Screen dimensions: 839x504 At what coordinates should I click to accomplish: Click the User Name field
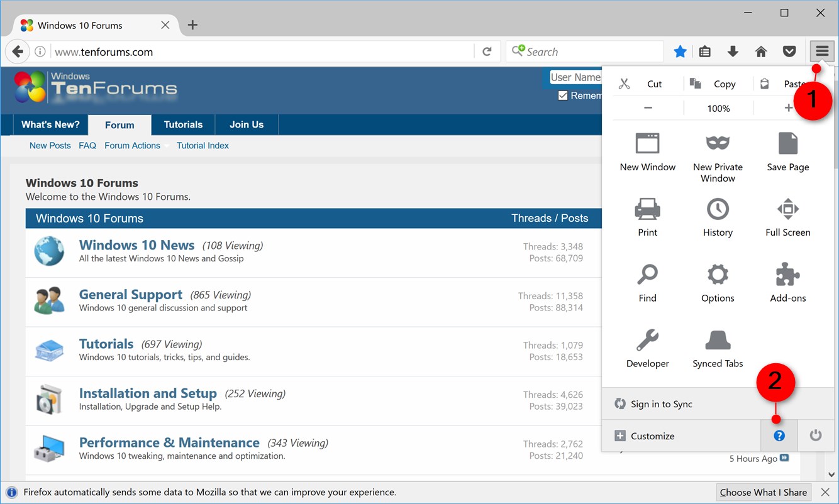(x=575, y=77)
